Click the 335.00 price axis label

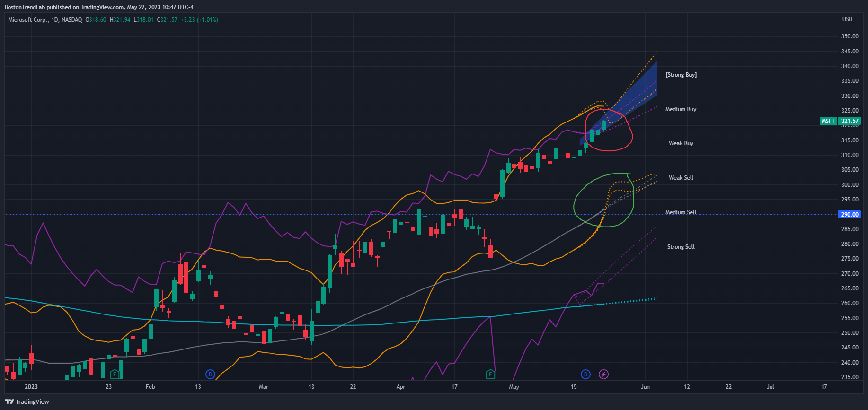(x=850, y=81)
